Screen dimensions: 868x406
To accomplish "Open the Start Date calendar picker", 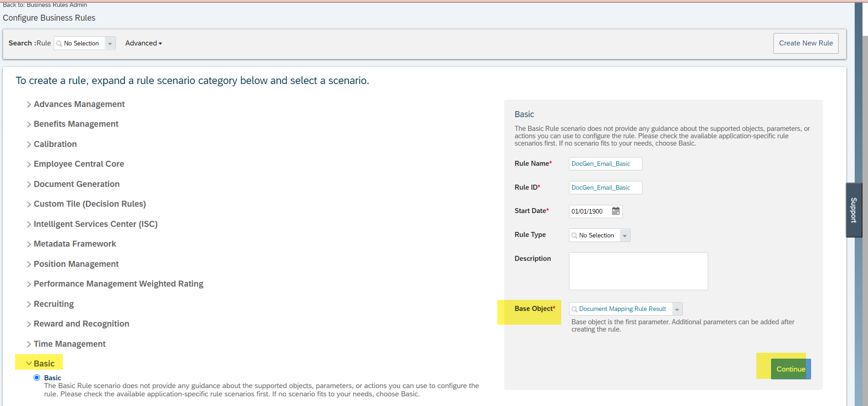I will click(x=616, y=211).
